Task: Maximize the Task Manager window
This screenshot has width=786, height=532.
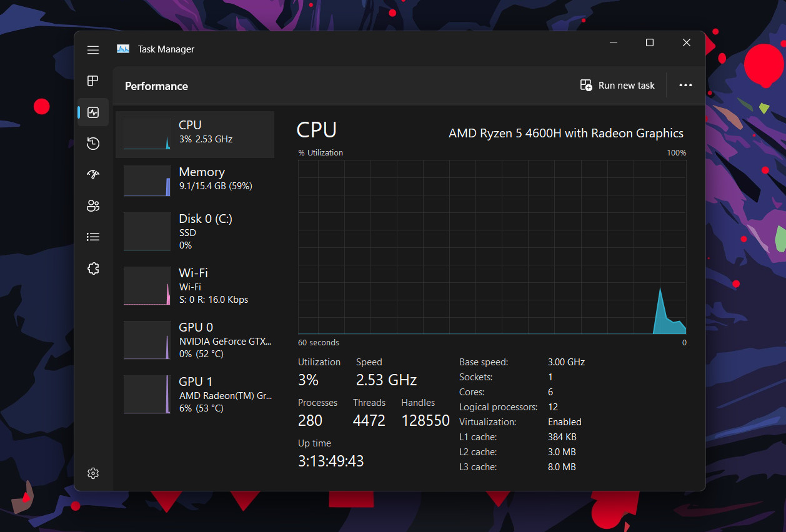Action: coord(650,42)
